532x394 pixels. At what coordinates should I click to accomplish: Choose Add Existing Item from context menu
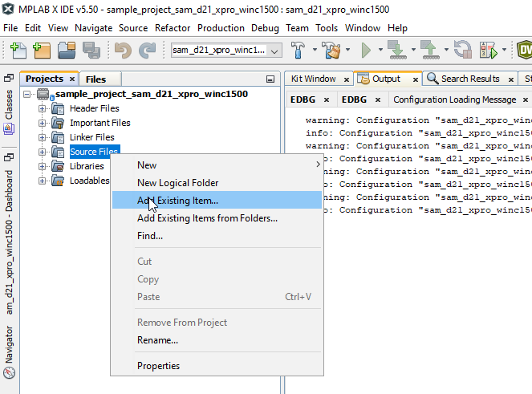coord(177,200)
